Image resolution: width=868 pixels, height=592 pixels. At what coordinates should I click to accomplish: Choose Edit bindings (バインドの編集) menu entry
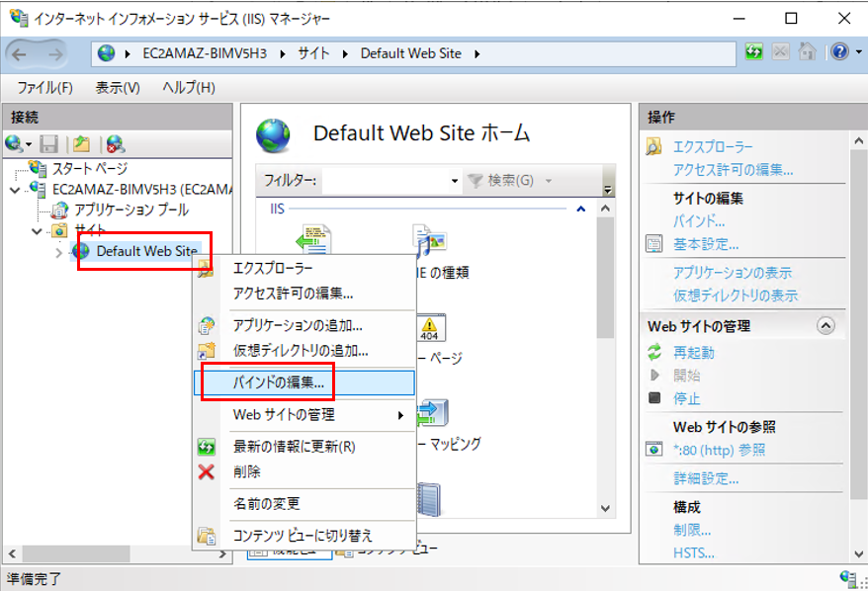304,382
